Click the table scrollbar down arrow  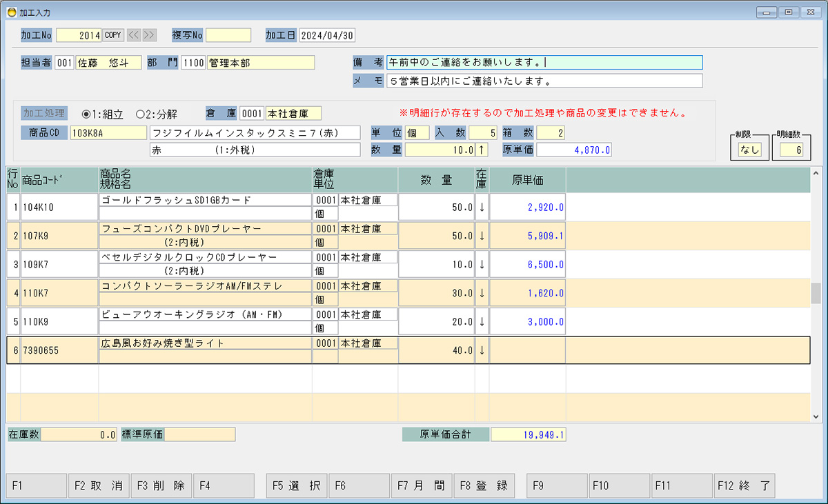(816, 416)
